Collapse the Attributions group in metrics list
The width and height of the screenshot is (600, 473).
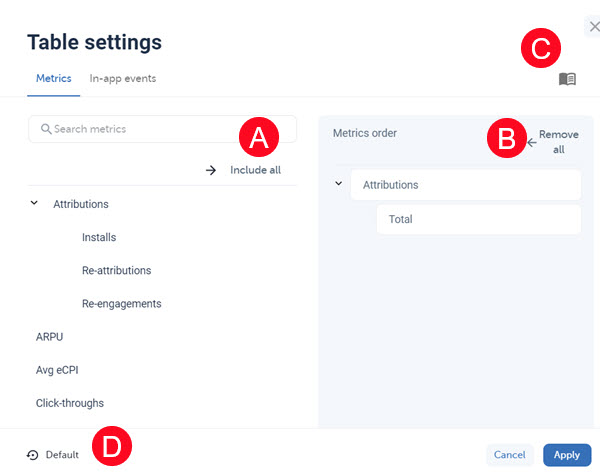click(34, 203)
